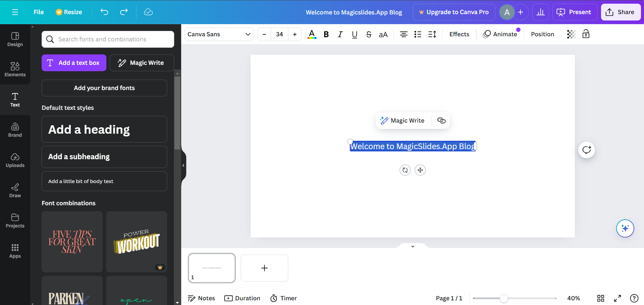Click the line spacing icon

(432, 34)
